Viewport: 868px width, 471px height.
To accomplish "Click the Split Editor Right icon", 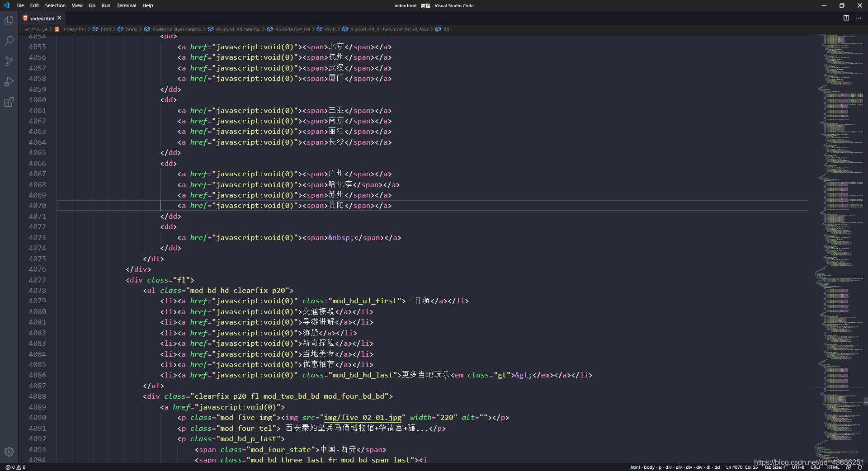I will 846,18.
